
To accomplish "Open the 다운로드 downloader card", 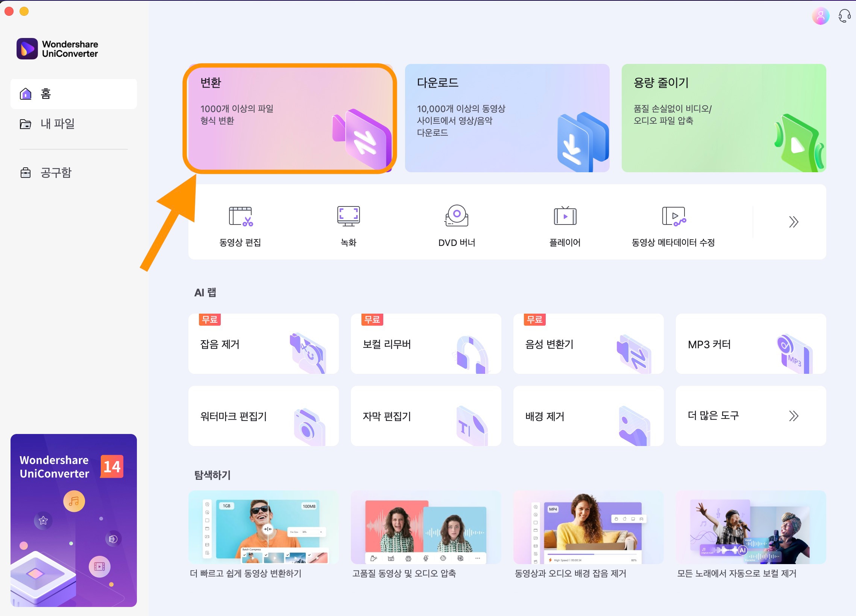I will click(x=507, y=118).
